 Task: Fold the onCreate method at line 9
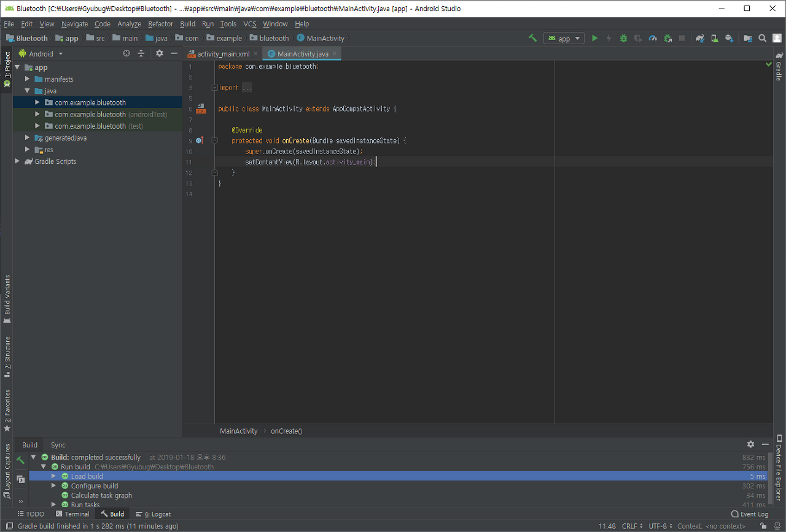point(214,141)
